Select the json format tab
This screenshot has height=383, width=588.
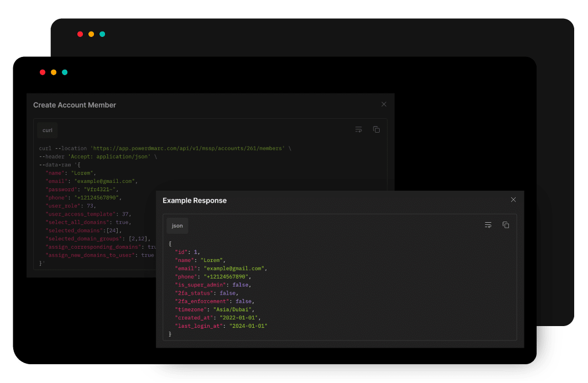[177, 225]
